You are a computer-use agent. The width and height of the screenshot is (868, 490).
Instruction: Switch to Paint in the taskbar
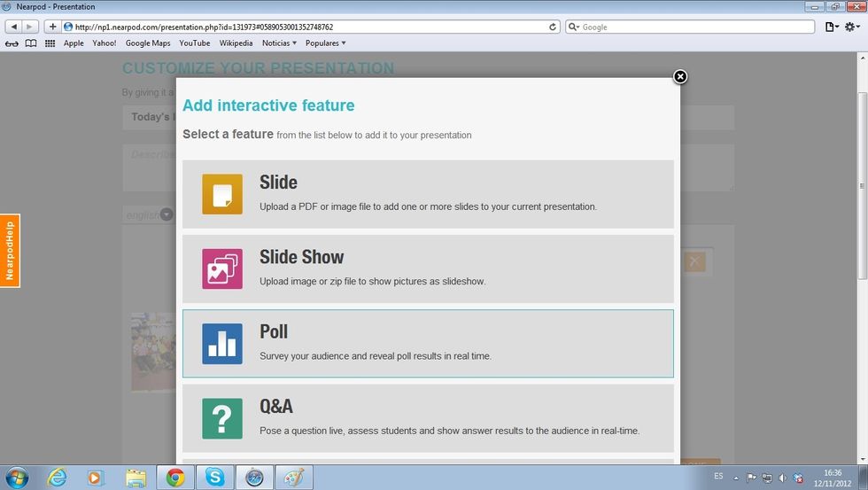pos(294,478)
